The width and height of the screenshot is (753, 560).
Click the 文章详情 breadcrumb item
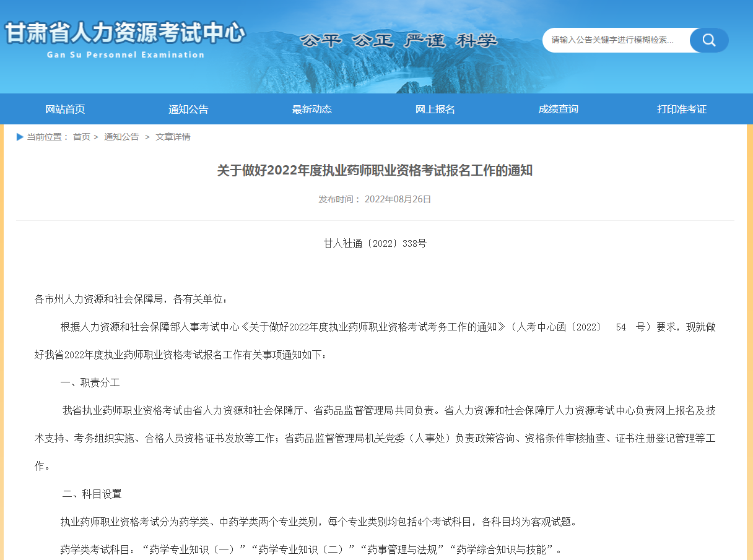pos(173,137)
